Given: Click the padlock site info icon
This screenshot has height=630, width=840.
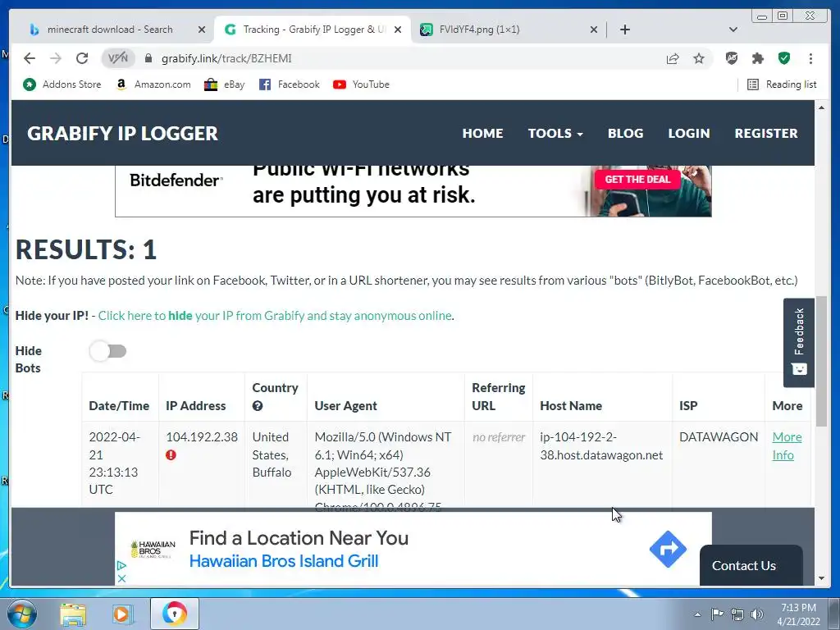Looking at the screenshot, I should (148, 58).
